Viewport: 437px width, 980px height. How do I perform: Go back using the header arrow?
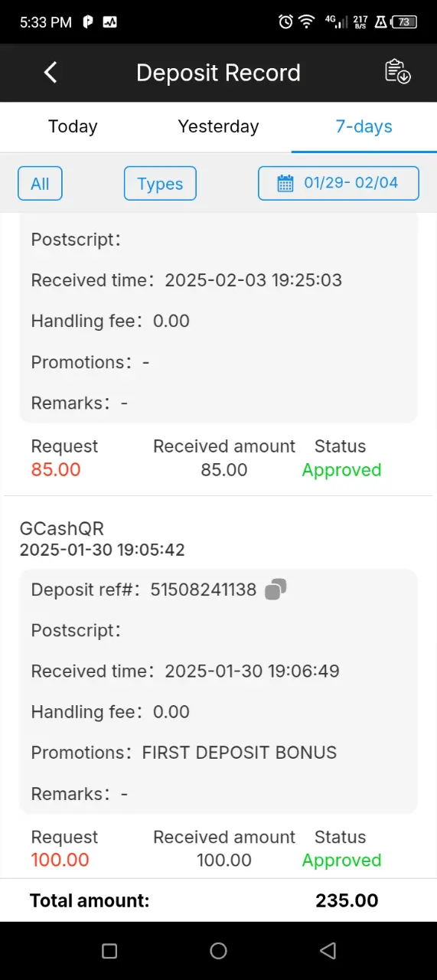pyautogui.click(x=51, y=73)
